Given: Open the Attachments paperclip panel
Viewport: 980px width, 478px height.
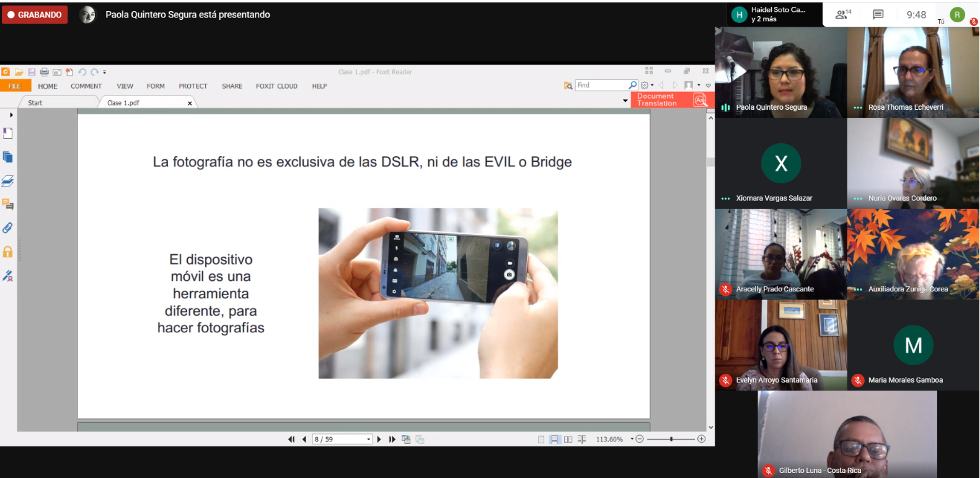Looking at the screenshot, I should [8, 228].
